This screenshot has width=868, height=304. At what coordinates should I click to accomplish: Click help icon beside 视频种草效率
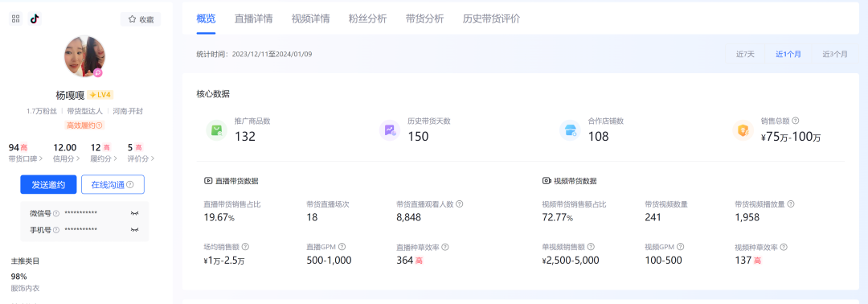784,247
